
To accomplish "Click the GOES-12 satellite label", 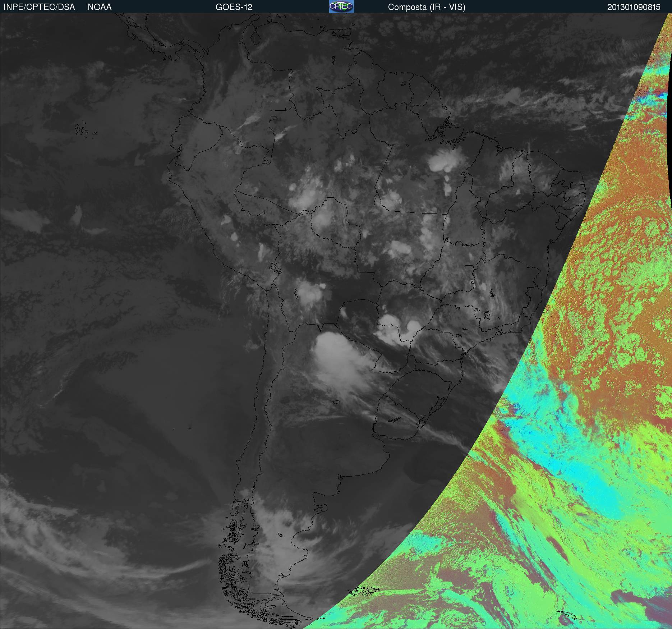I will pyautogui.click(x=234, y=7).
